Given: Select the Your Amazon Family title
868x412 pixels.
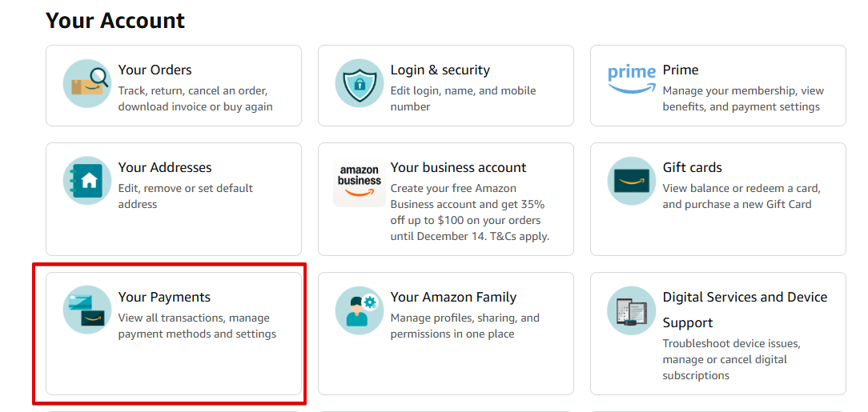Looking at the screenshot, I should [x=453, y=297].
